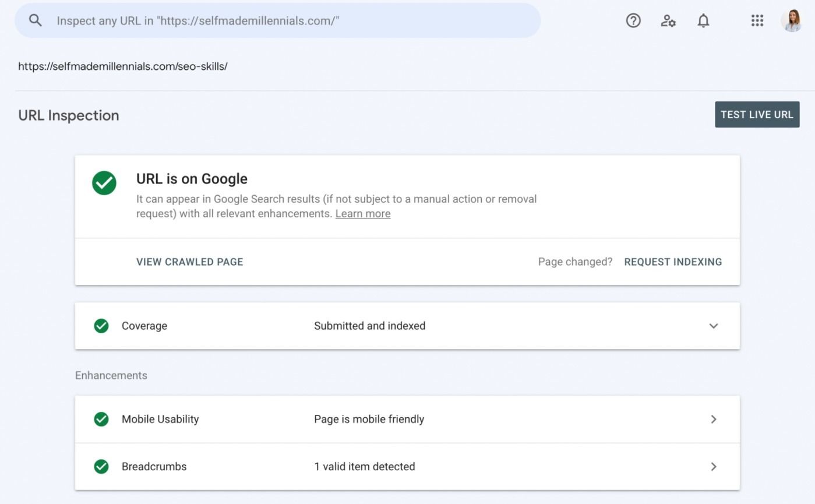The image size is (815, 504).
Task: Click inside the URL inspection search field
Action: [x=277, y=20]
